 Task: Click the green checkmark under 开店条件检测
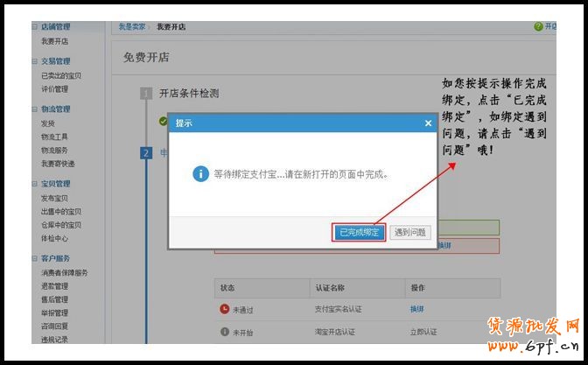click(x=163, y=121)
